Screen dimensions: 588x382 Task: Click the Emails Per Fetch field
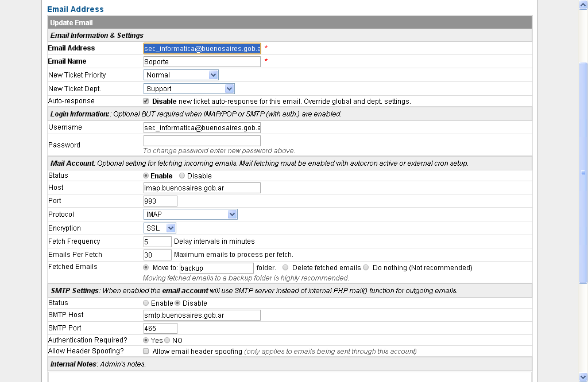point(157,255)
